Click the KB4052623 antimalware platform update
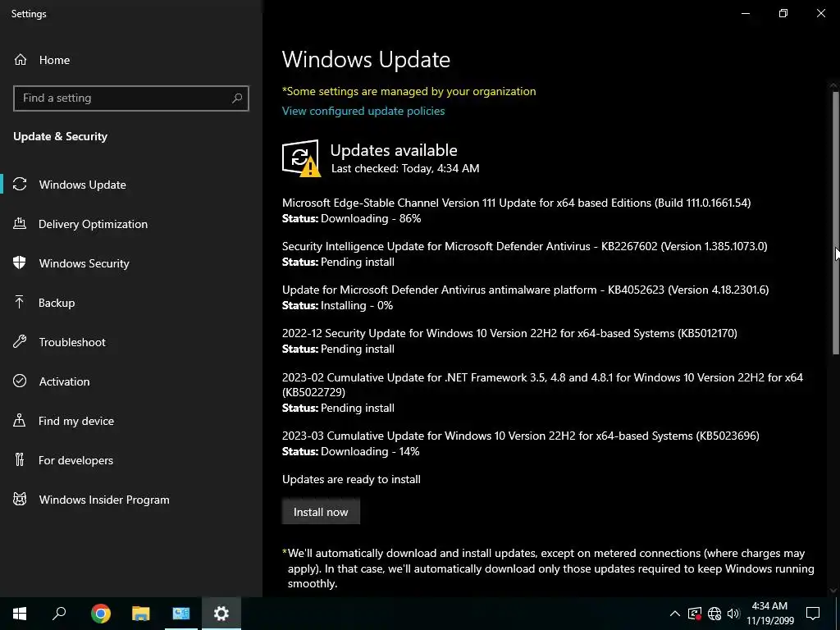840x630 pixels. [526, 290]
